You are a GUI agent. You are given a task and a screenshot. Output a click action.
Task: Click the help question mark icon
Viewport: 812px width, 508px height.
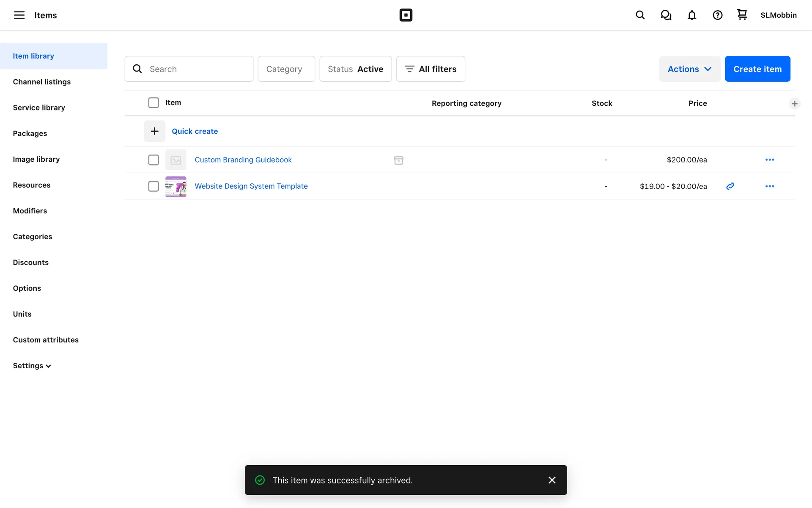point(717,15)
